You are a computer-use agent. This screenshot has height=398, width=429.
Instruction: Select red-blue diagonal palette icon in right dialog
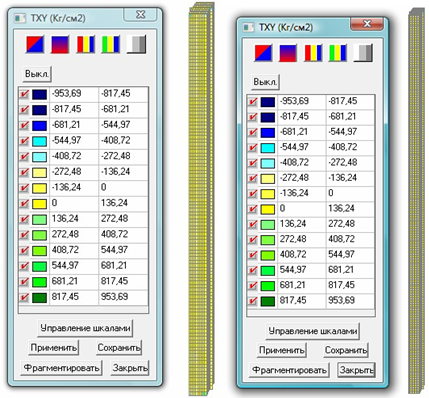tap(263, 53)
